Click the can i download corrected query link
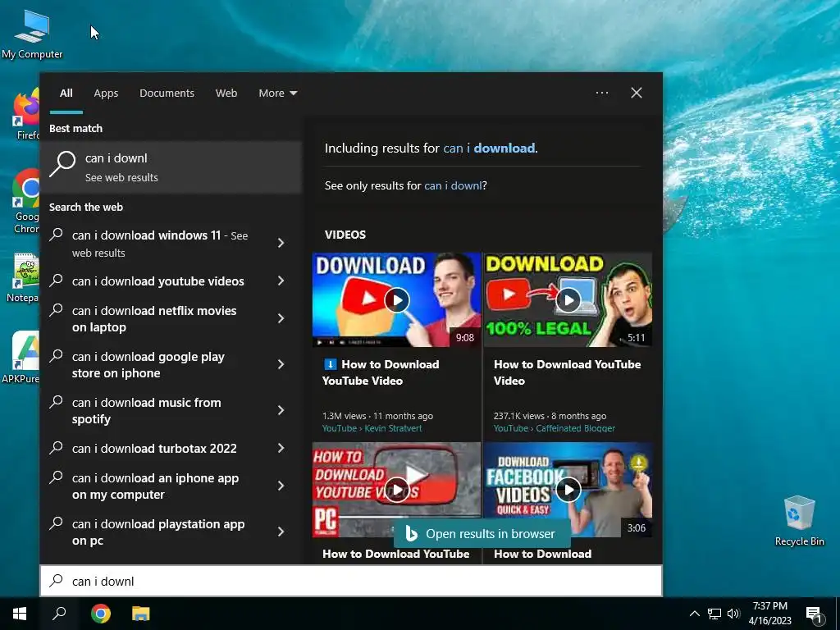 [489, 148]
